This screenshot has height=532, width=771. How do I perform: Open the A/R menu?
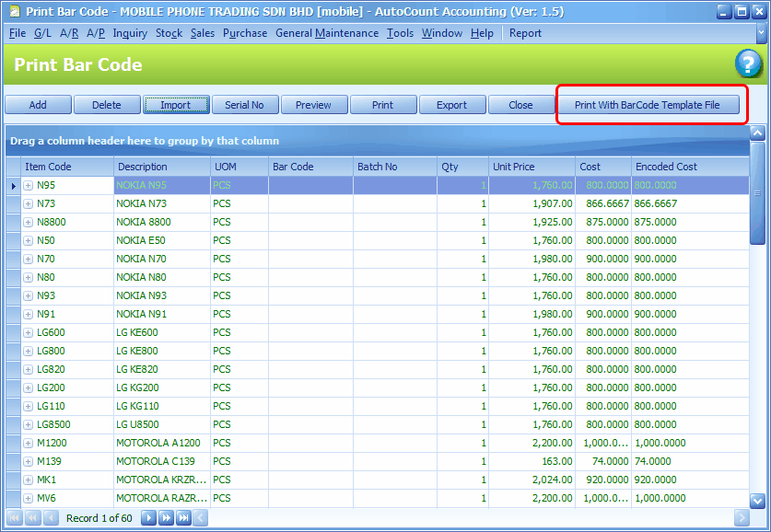coord(69,33)
